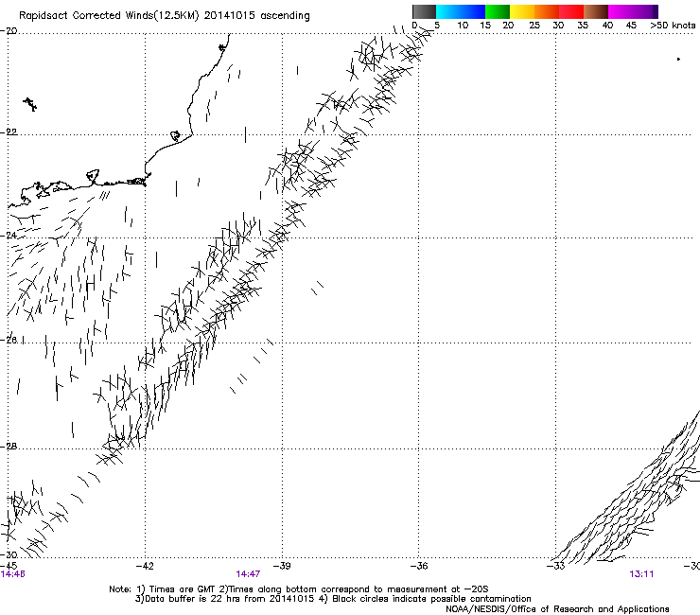Click the purple 14:46 time label
700x615 pixels.
pyautogui.click(x=13, y=574)
